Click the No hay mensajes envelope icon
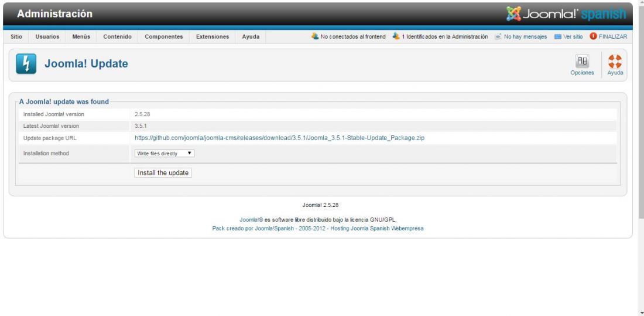The image size is (644, 316). click(498, 36)
